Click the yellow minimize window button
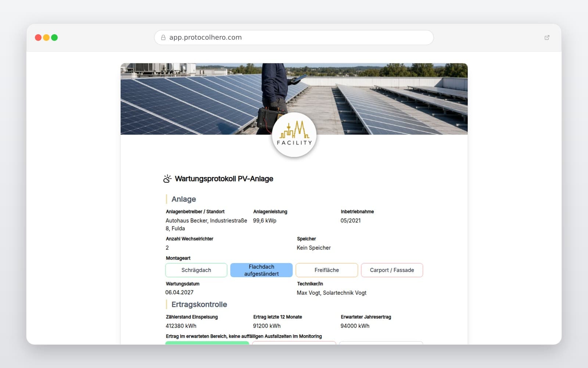 (46, 38)
